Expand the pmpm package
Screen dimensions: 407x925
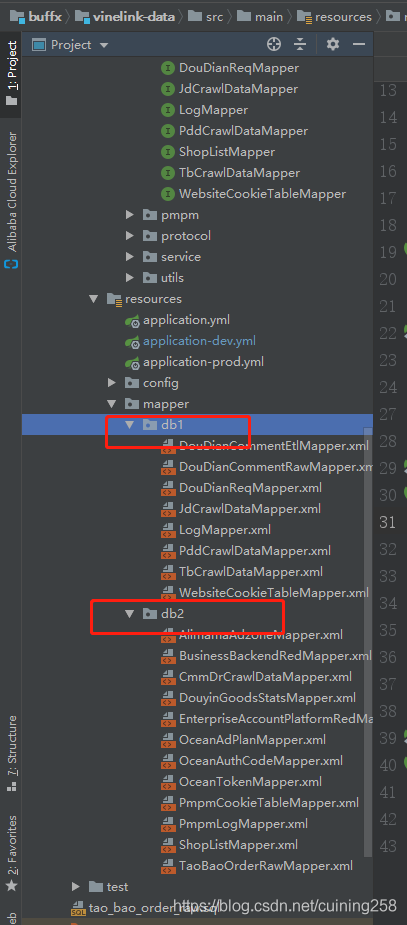point(130,215)
